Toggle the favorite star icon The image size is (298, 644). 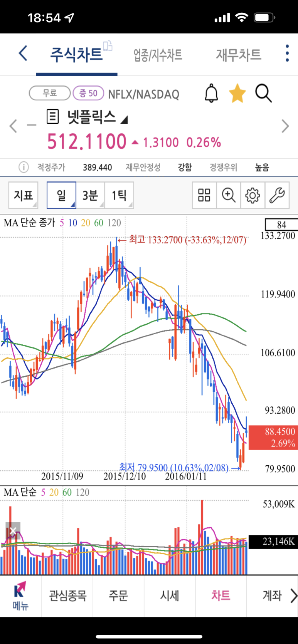[x=237, y=94]
